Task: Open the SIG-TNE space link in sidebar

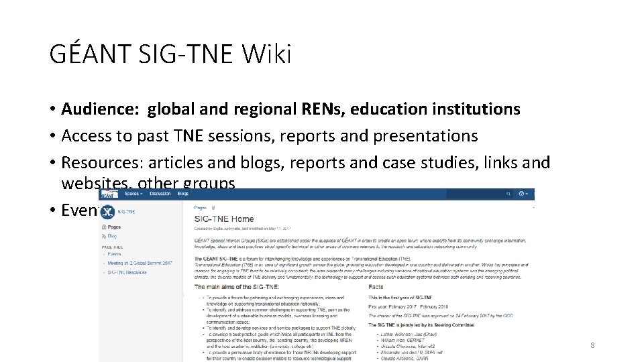Action: pyautogui.click(x=126, y=212)
